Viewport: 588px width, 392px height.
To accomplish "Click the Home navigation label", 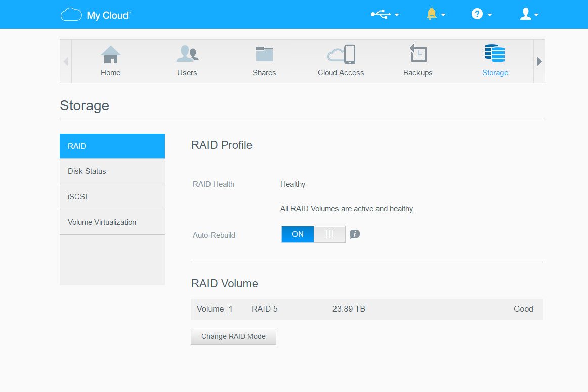I will 111,73.
